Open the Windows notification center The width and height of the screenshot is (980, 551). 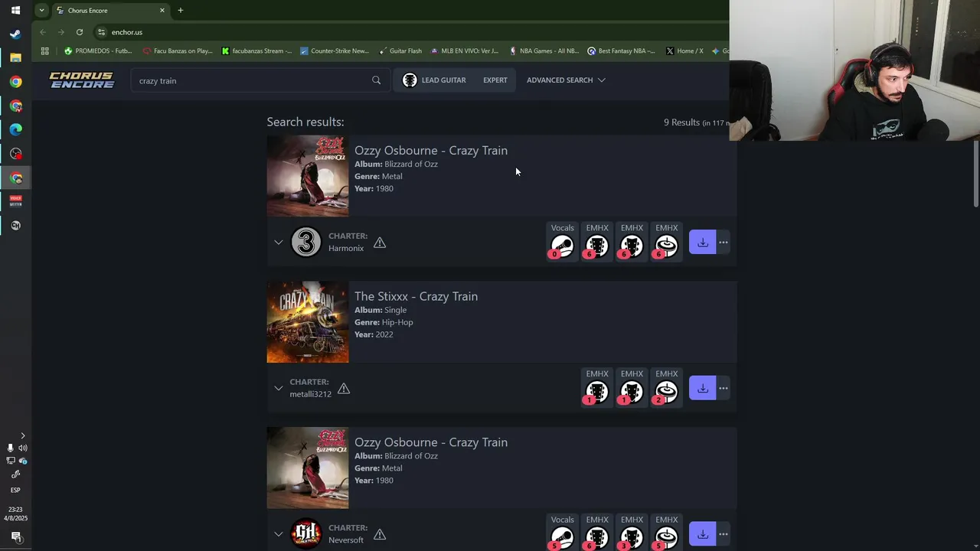(x=15, y=536)
